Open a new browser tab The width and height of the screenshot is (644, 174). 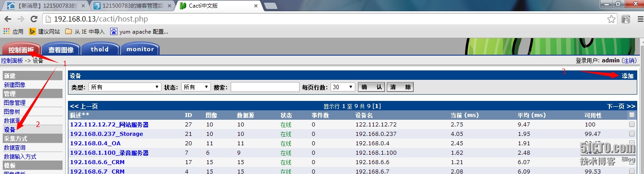tap(270, 6)
